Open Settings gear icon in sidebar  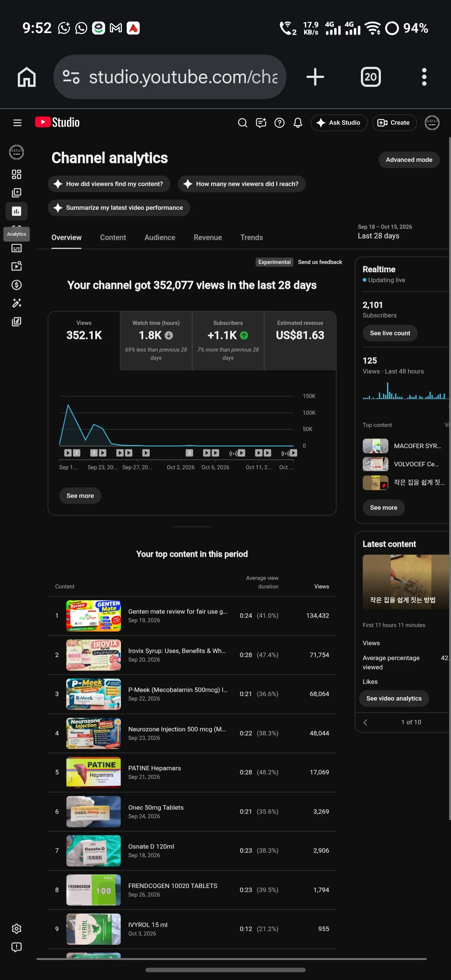click(x=17, y=929)
